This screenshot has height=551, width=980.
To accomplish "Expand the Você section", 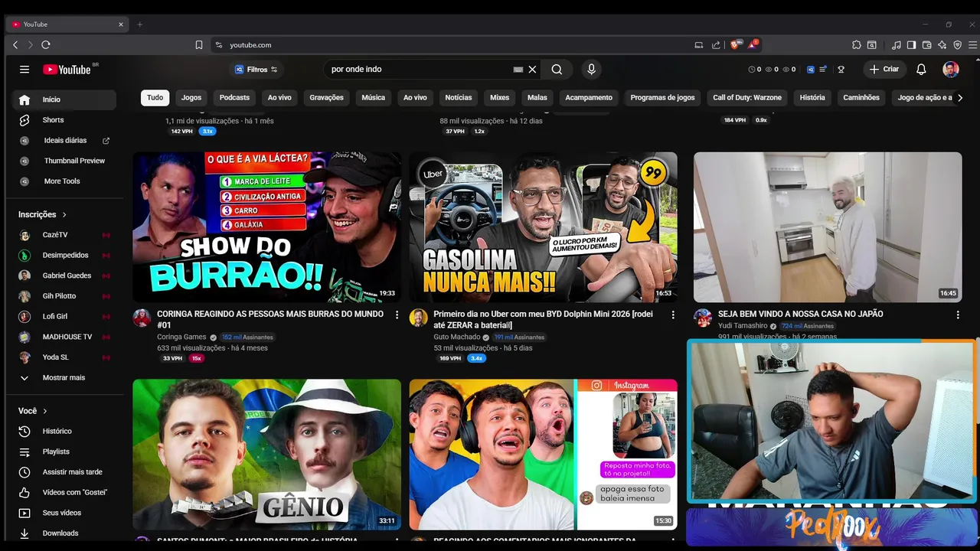I will (33, 411).
